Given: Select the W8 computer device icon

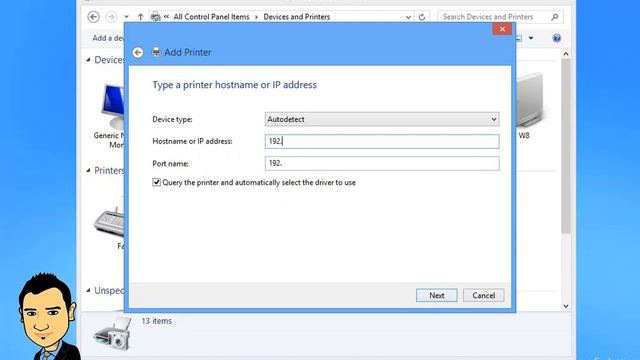Looking at the screenshot, I should pyautogui.click(x=529, y=100).
